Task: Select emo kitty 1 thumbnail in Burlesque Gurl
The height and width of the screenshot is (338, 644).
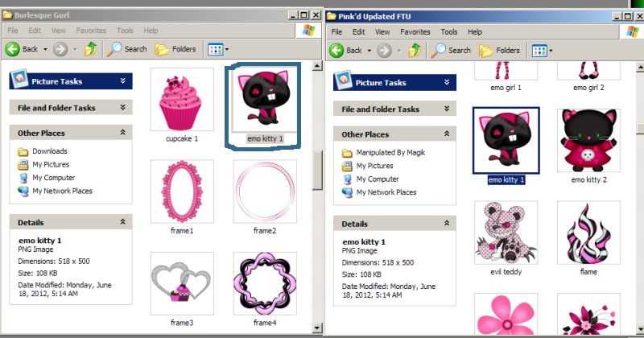Action: 264,99
